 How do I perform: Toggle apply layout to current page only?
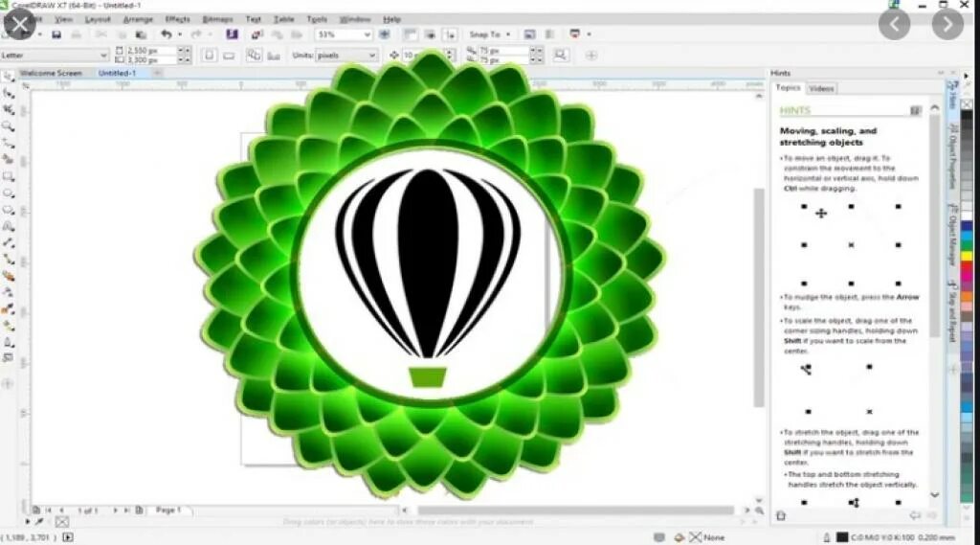pos(273,56)
